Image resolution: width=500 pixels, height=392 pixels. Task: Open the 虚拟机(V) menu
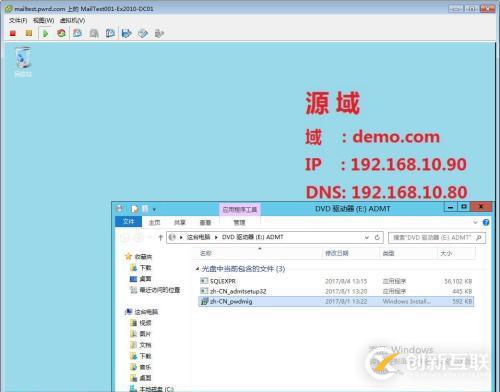click(72, 20)
